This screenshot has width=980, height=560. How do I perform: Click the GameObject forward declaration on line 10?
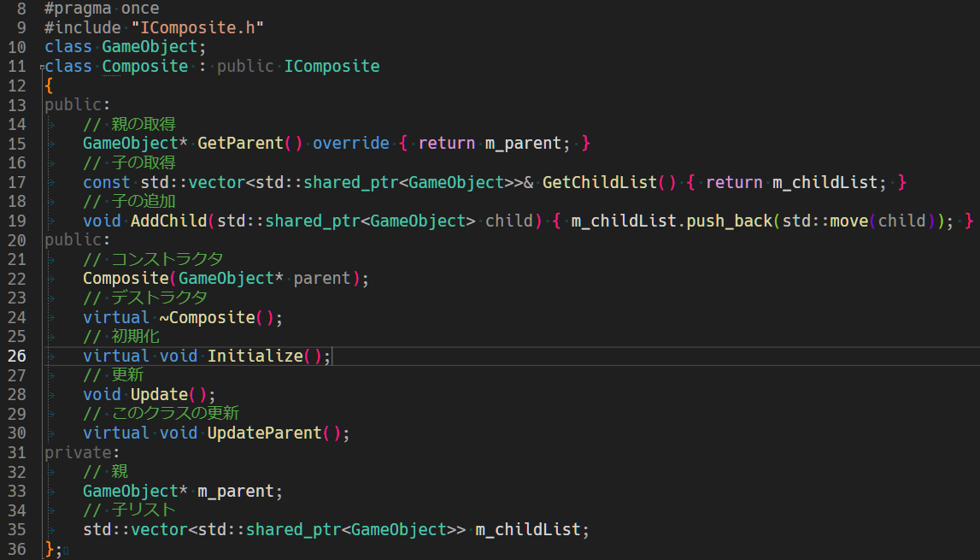[x=150, y=47]
